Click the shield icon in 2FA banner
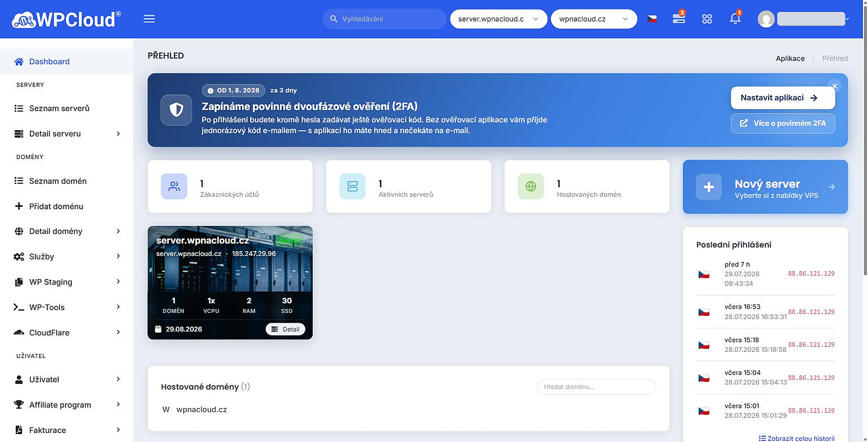The height and width of the screenshot is (442, 868). (176, 110)
